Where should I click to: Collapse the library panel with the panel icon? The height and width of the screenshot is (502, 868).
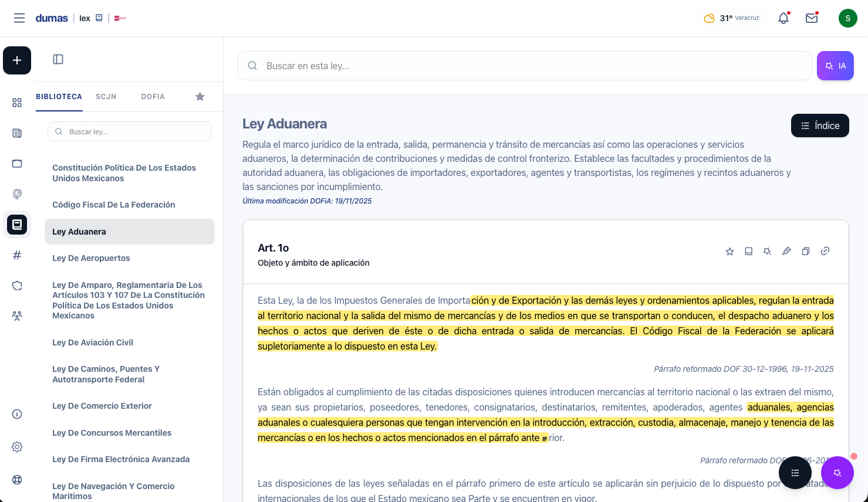(58, 59)
